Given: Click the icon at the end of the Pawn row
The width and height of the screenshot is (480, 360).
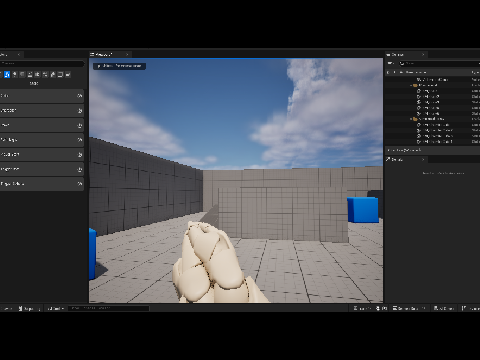Looking at the screenshot, I should (80, 125).
